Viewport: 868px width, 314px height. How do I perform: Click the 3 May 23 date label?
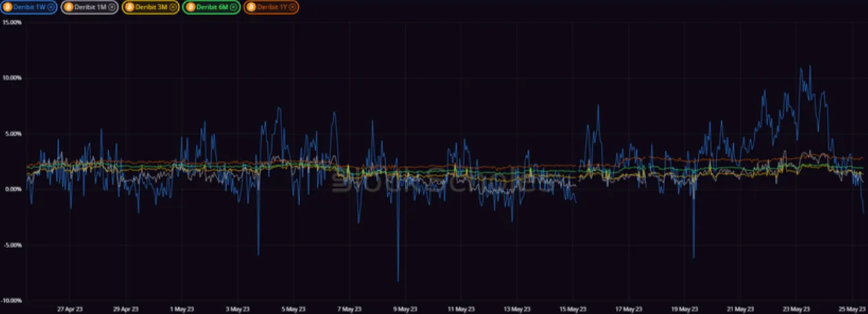point(236,309)
